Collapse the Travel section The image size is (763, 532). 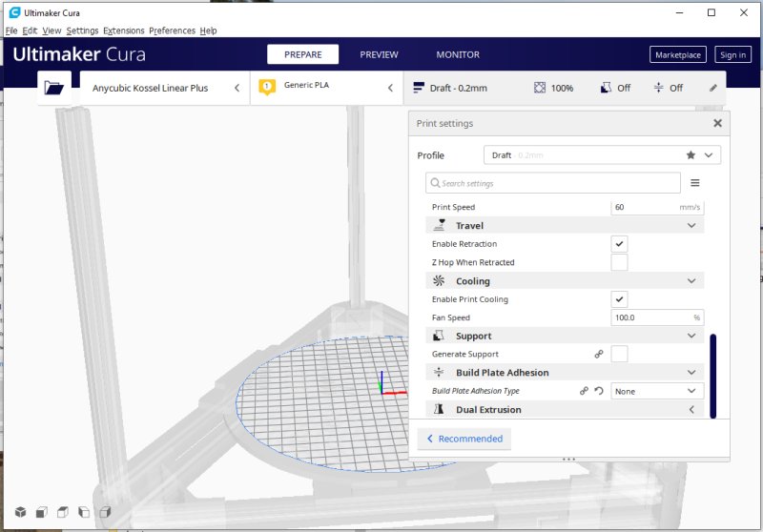coord(691,226)
